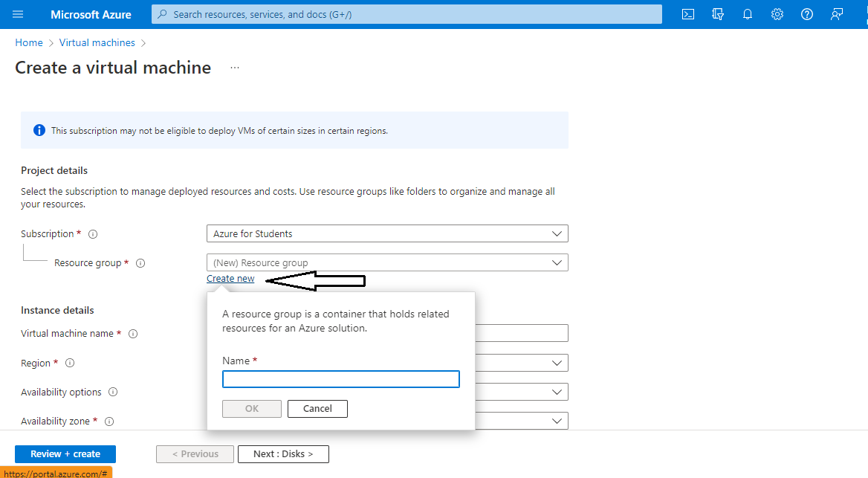Click OK in the resource group popup
Viewport: 868px width, 478px height.
tap(252, 409)
